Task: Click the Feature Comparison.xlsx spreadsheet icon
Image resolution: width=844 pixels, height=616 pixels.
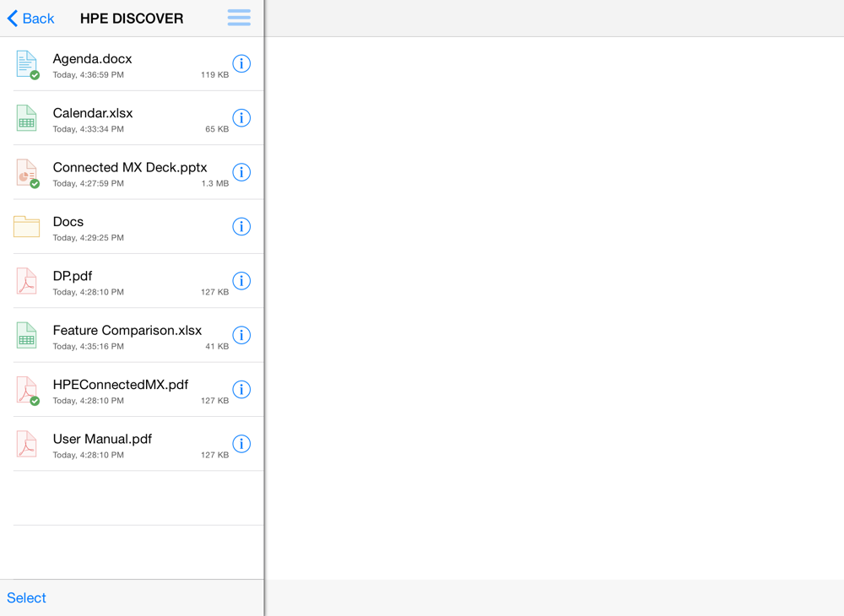Action: click(x=26, y=336)
